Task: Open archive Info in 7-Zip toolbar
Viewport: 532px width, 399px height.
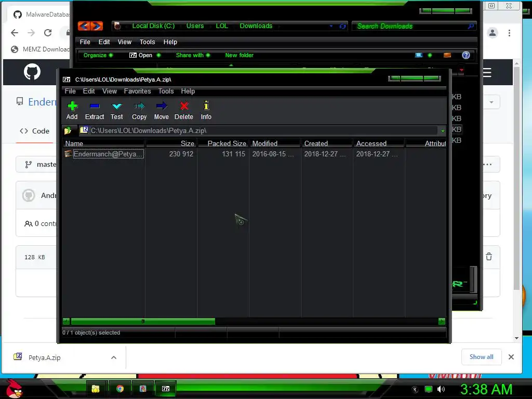Action: pos(206,111)
